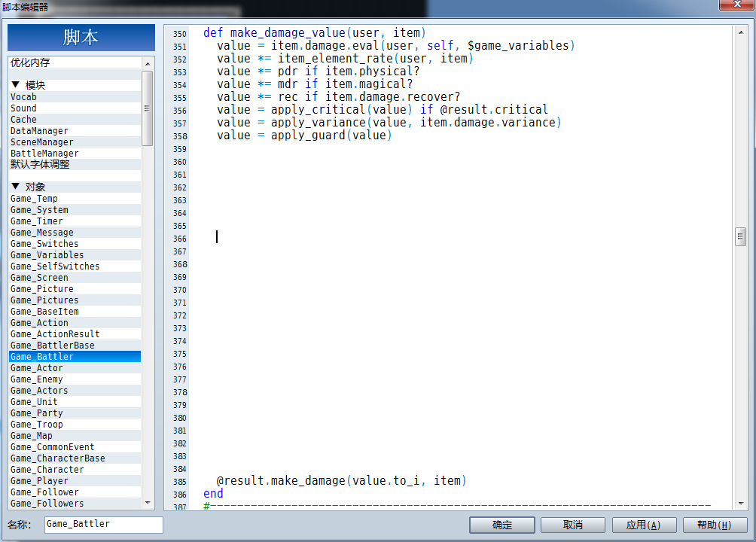Open the Game_Temp script

[75, 199]
